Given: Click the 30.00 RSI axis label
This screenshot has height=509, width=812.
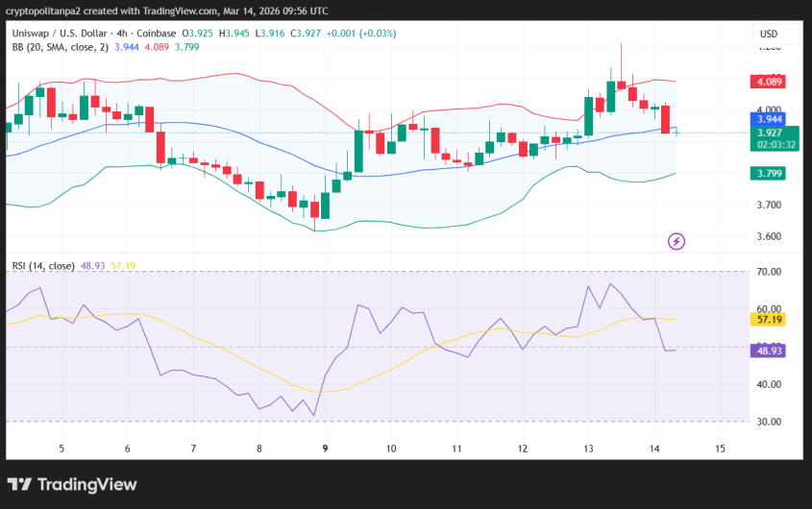Looking at the screenshot, I should point(769,422).
